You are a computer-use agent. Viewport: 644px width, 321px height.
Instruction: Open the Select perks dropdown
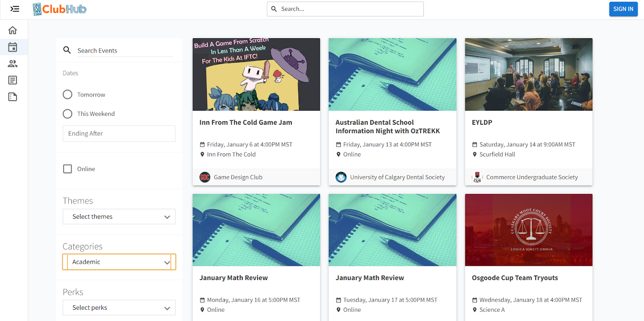pos(119,308)
